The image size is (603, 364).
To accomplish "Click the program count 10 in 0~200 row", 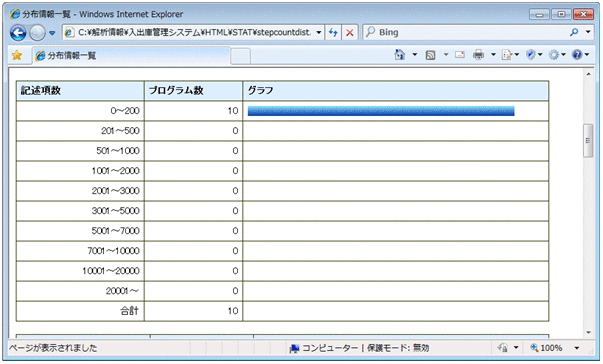I will point(233,111).
